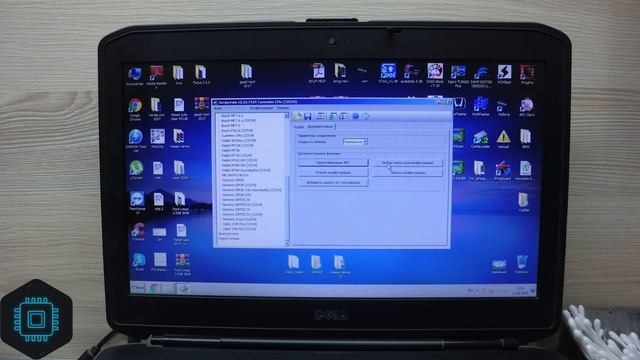Open the Скорость обмена dropdown
This screenshot has width=640, height=360.
pyautogui.click(x=355, y=142)
